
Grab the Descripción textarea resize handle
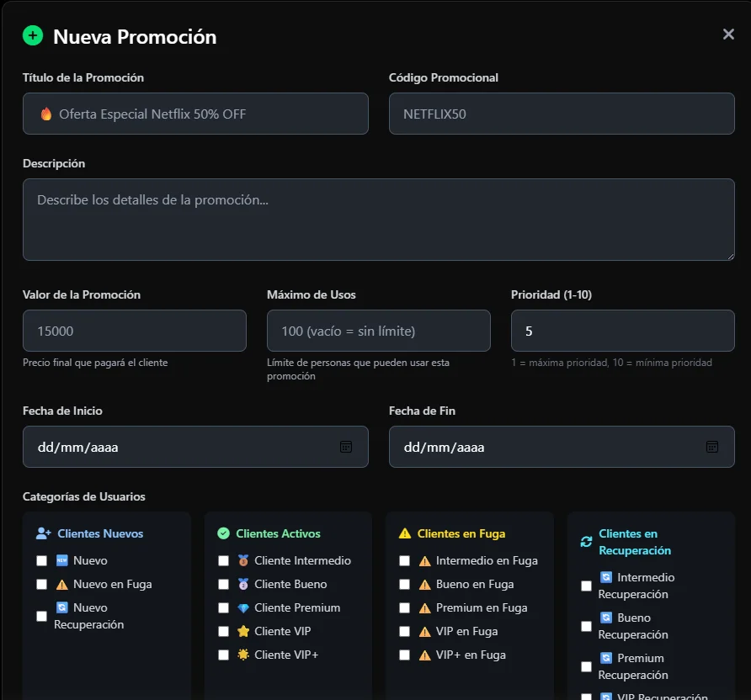(731, 257)
